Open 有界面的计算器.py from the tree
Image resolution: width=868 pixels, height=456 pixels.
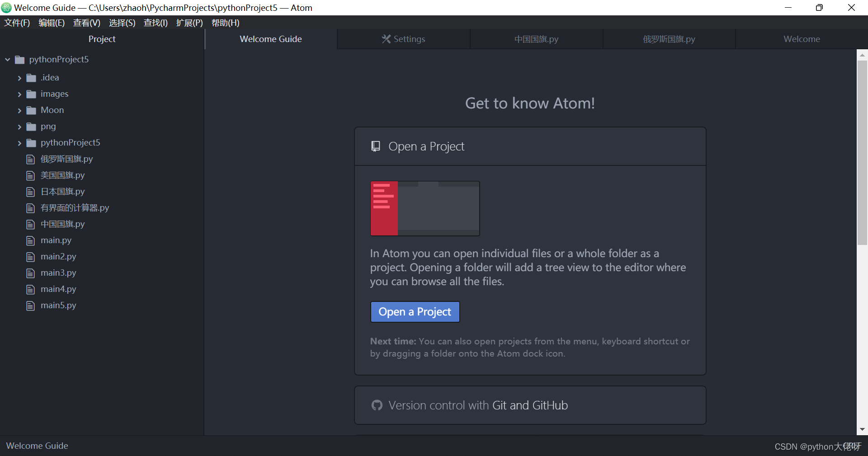pos(75,208)
